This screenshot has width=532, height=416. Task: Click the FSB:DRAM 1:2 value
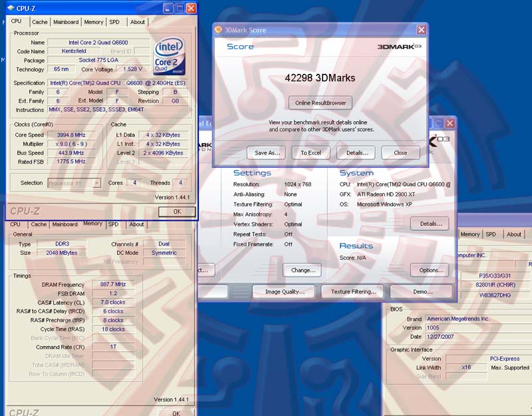[113, 294]
